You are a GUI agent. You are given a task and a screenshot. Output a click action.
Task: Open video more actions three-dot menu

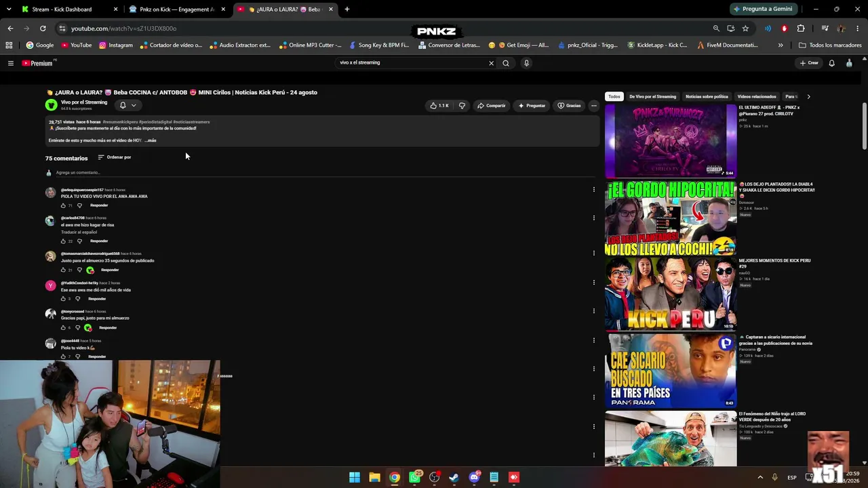tap(593, 106)
